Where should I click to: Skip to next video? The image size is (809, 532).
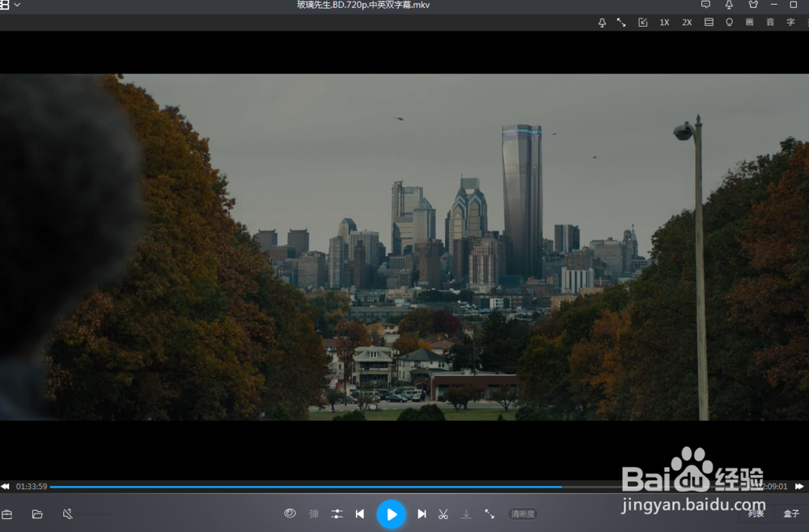click(x=421, y=514)
